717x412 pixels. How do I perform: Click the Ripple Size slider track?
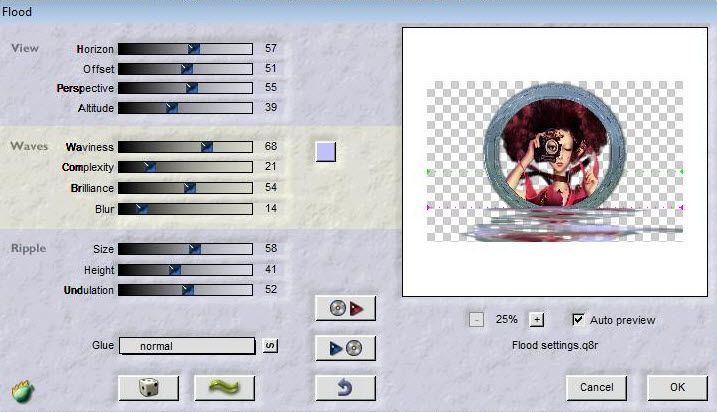[x=185, y=249]
